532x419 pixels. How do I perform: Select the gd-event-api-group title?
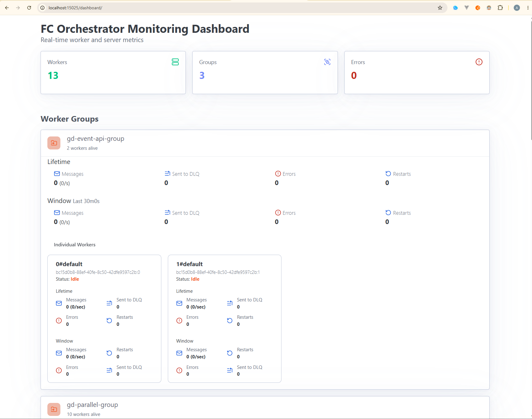coord(95,139)
